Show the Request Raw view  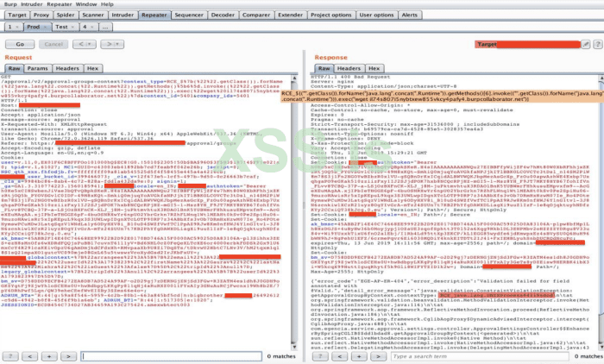coord(15,68)
